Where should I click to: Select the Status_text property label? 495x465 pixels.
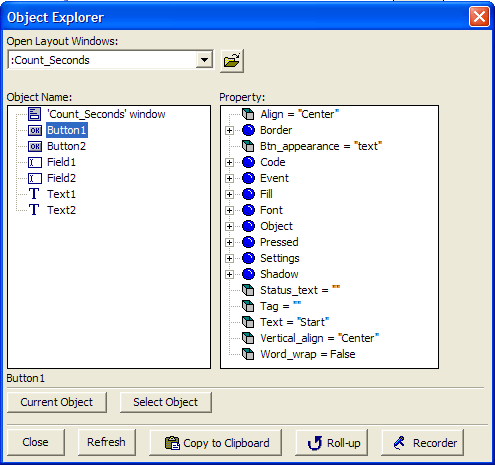[300, 290]
